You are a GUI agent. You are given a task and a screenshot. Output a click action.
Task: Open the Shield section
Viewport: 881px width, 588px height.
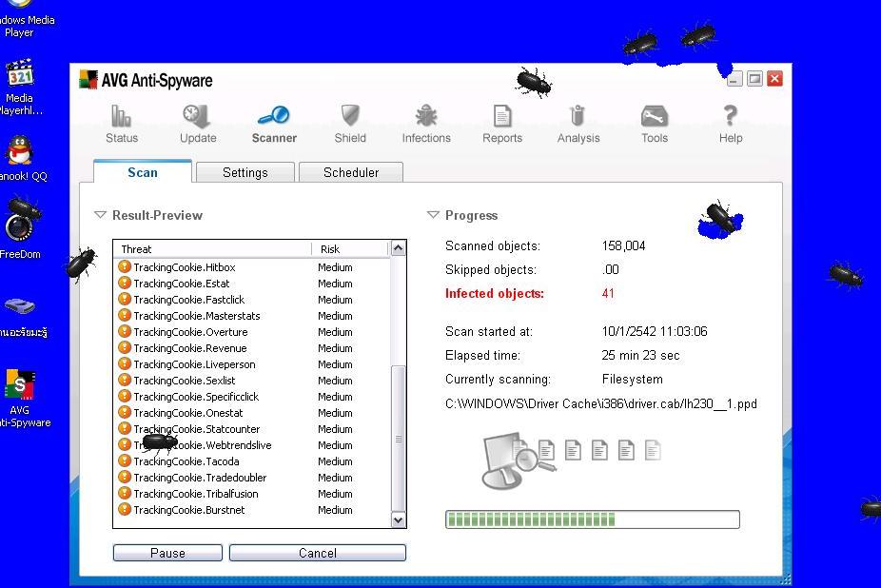click(350, 124)
